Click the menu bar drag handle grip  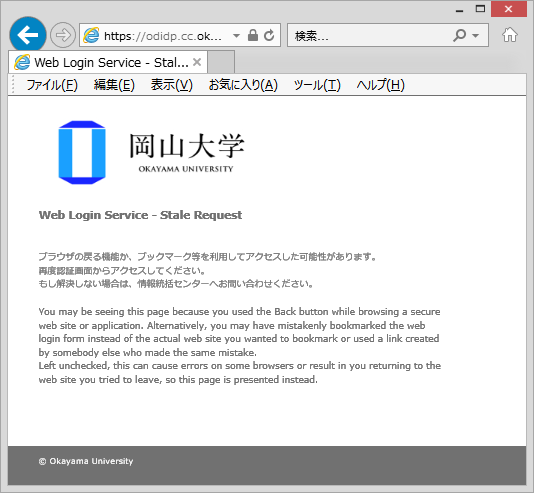tap(13, 84)
